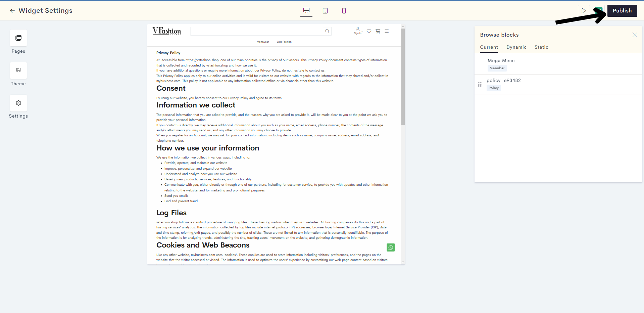Image resolution: width=644 pixels, height=313 pixels.
Task: Click the Log Files heading
Action: point(171,213)
